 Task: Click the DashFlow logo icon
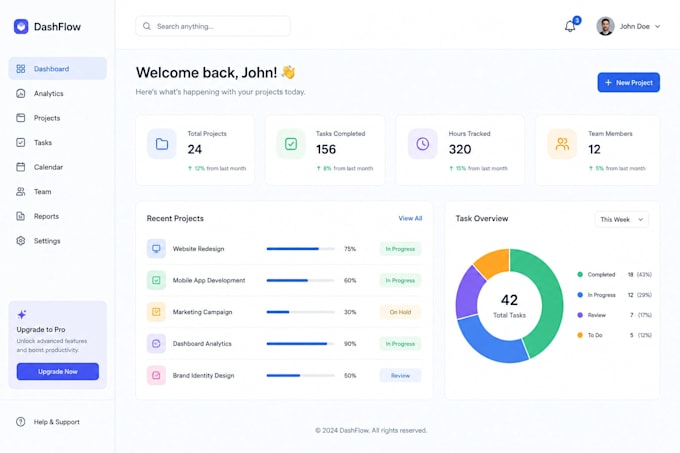click(21, 26)
